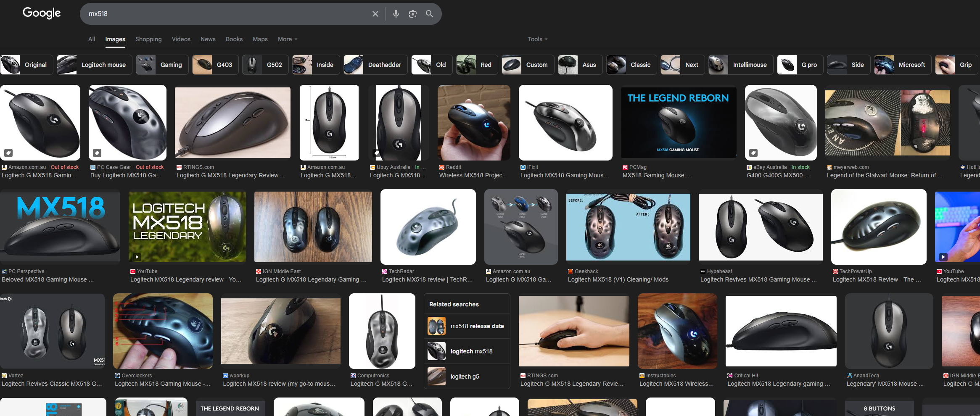Open related search logitech g5
The height and width of the screenshot is (416, 980).
click(x=467, y=377)
